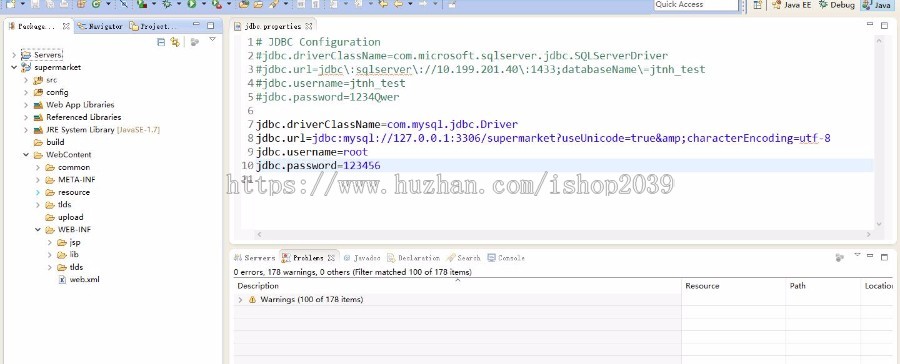
Task: Select the config folder
Action: [x=51, y=92]
